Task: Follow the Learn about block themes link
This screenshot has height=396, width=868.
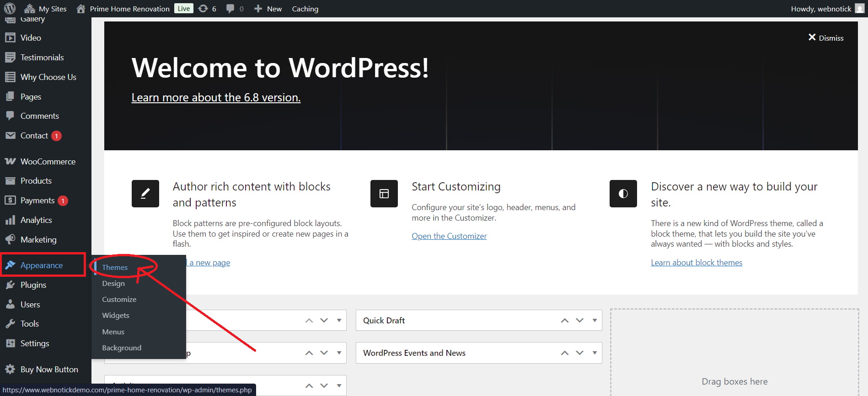Action: 696,263
